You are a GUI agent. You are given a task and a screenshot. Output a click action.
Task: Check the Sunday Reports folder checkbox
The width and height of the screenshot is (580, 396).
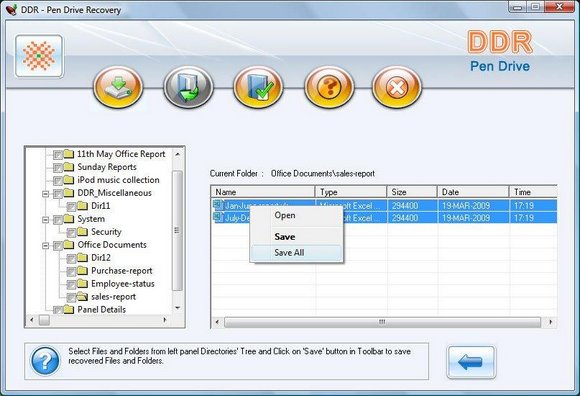58,168
